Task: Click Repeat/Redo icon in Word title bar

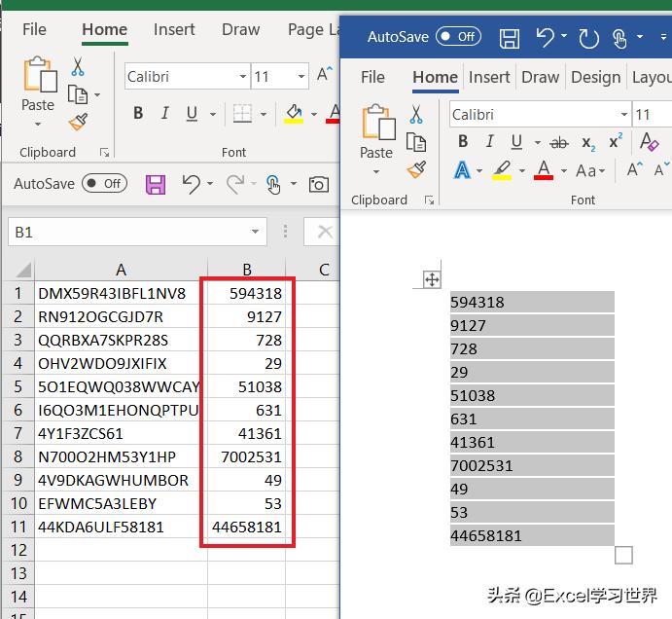Action: coord(588,39)
